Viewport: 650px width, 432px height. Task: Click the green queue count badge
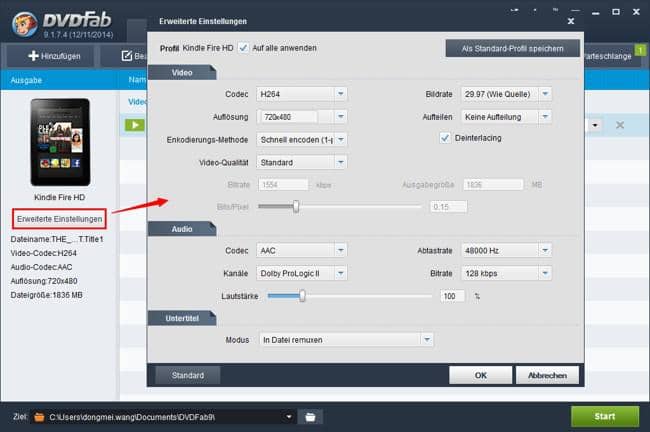pyautogui.click(x=640, y=50)
